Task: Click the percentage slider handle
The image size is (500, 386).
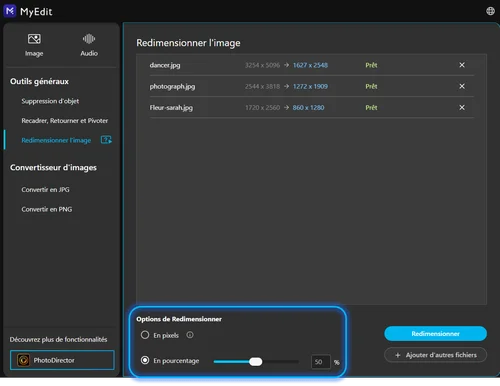Action: tap(256, 362)
